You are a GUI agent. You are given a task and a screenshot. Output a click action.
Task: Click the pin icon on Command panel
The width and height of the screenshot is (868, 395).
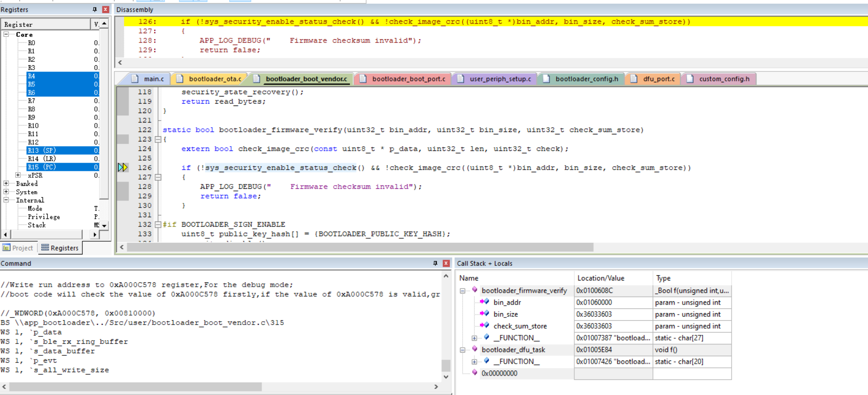[x=435, y=263]
